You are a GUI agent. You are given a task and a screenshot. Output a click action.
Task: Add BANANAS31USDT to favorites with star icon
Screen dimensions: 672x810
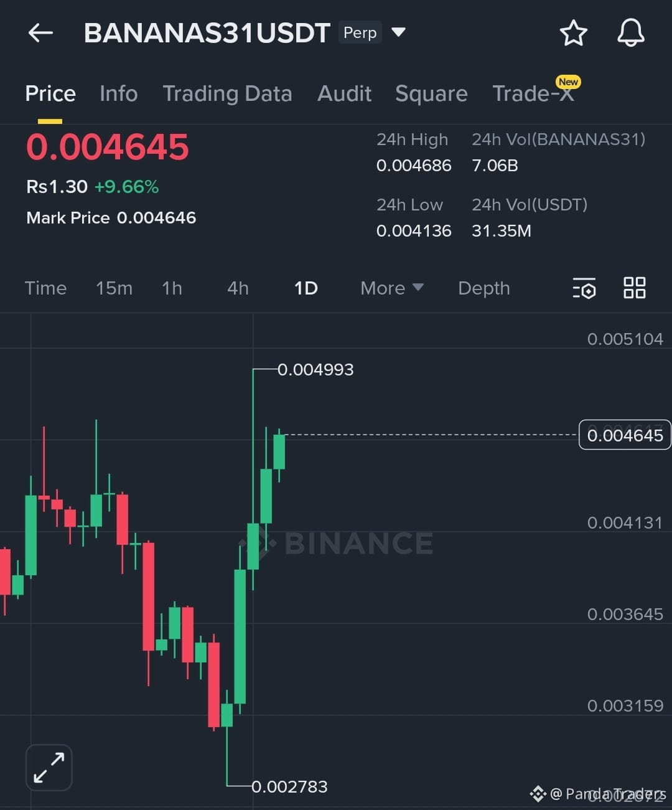573,33
